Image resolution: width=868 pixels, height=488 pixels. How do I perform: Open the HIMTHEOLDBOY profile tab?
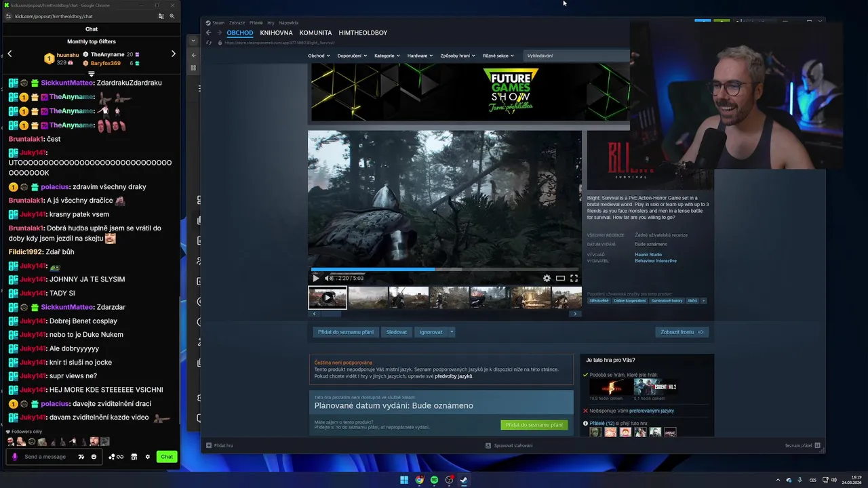pyautogui.click(x=363, y=33)
